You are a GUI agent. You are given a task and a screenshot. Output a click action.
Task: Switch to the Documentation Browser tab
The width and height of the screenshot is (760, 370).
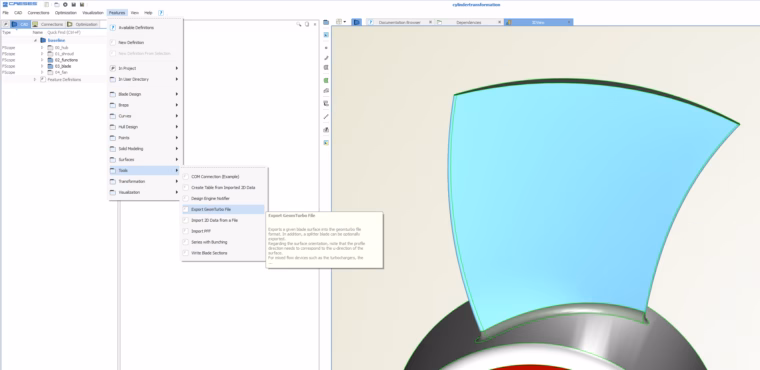399,22
